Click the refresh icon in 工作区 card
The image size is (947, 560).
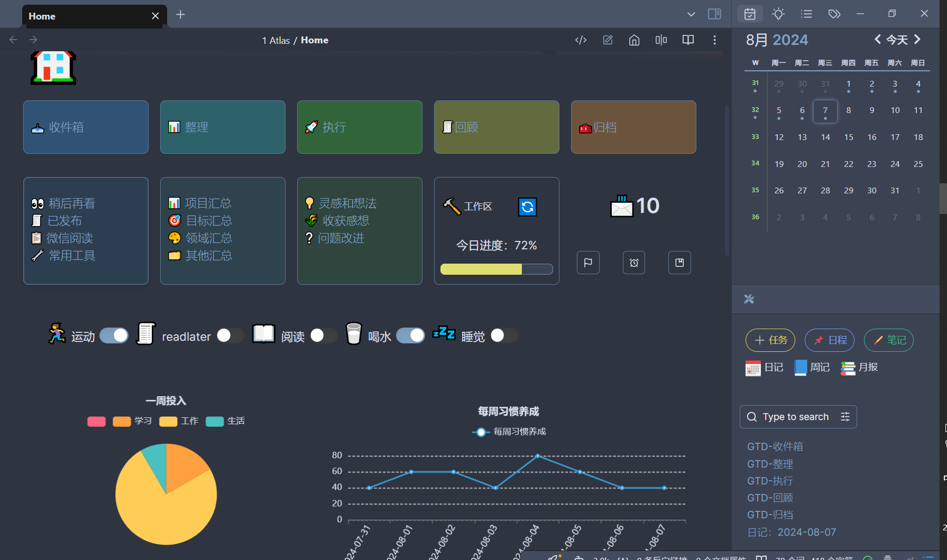(x=527, y=207)
